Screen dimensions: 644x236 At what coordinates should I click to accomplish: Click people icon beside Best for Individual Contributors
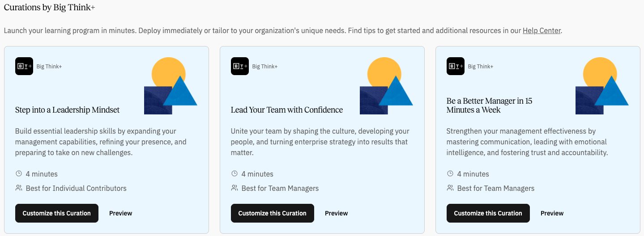pyautogui.click(x=19, y=188)
